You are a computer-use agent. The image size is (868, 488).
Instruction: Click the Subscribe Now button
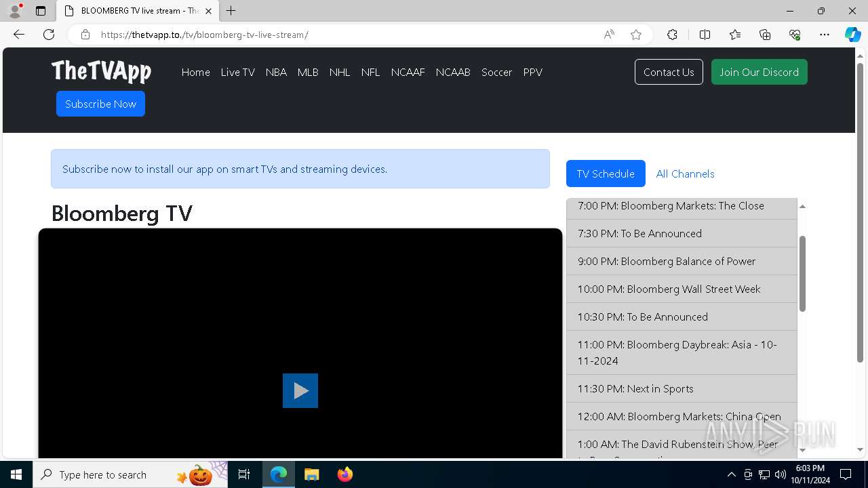click(x=100, y=104)
